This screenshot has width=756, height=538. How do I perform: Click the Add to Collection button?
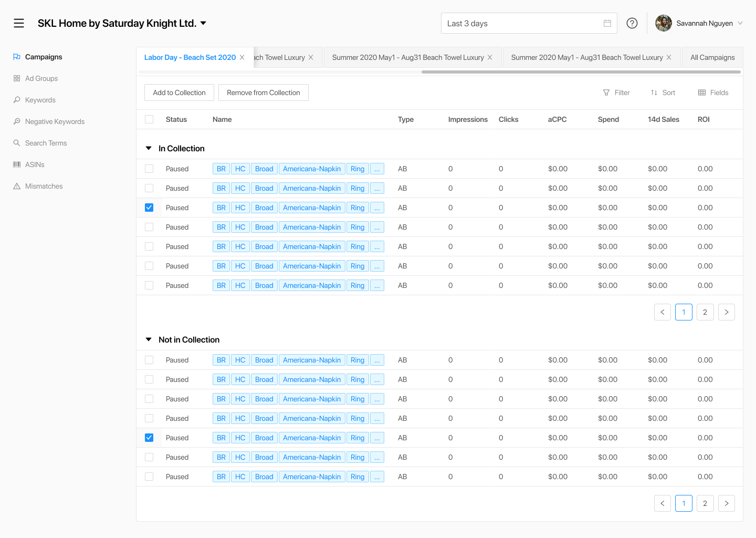[179, 92]
